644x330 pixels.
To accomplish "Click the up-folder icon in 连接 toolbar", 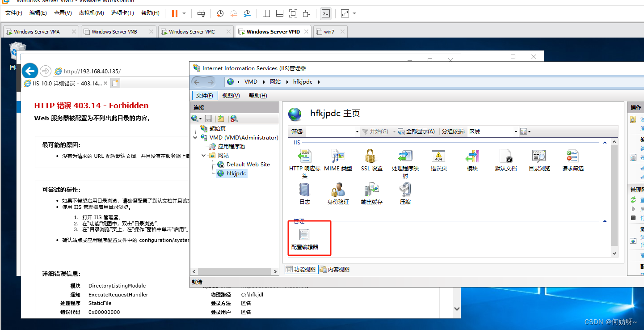I will point(221,118).
